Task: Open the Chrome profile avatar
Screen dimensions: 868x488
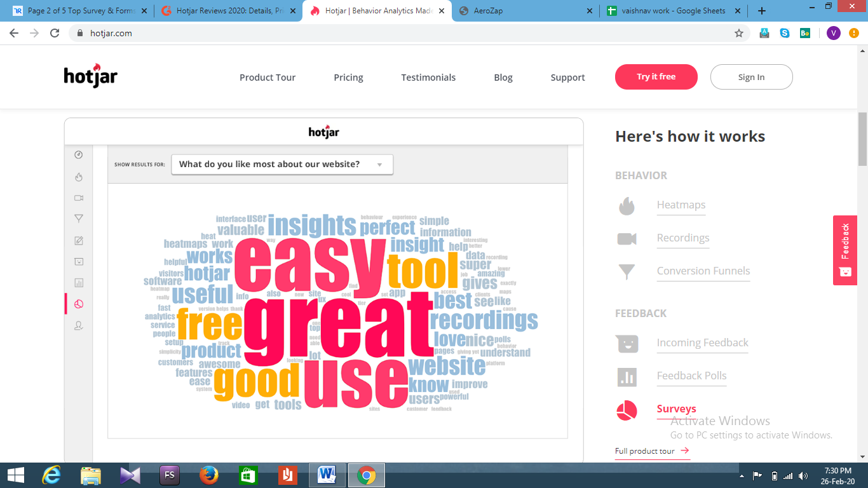Action: tap(834, 33)
